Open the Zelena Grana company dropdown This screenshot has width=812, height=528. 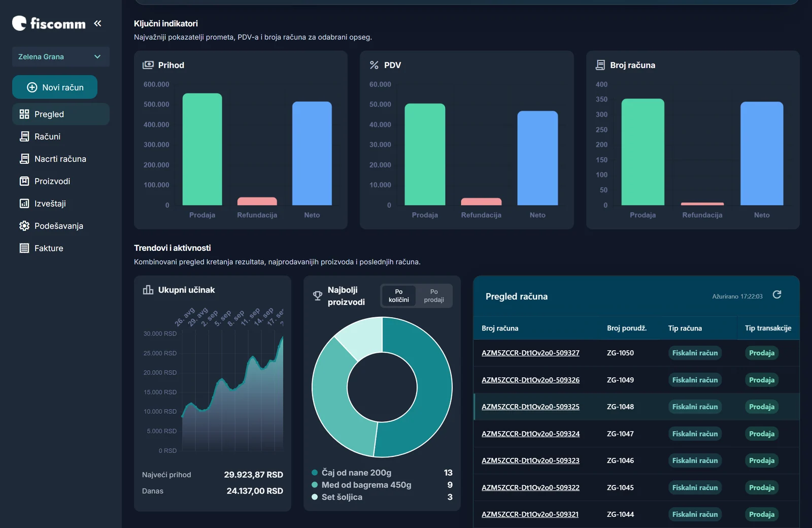61,57
